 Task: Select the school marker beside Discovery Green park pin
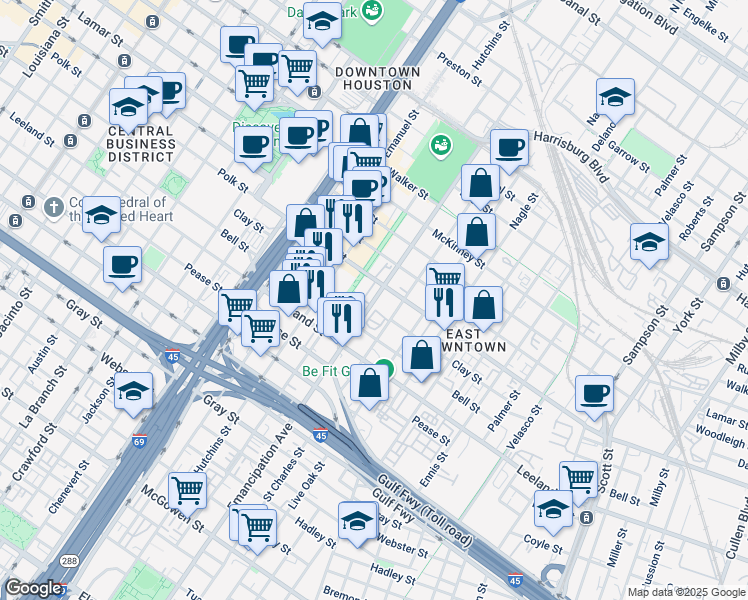(x=322, y=22)
